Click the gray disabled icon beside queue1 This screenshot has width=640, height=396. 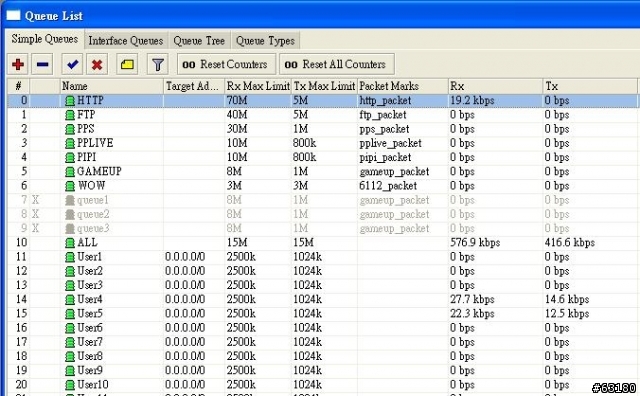click(70, 200)
